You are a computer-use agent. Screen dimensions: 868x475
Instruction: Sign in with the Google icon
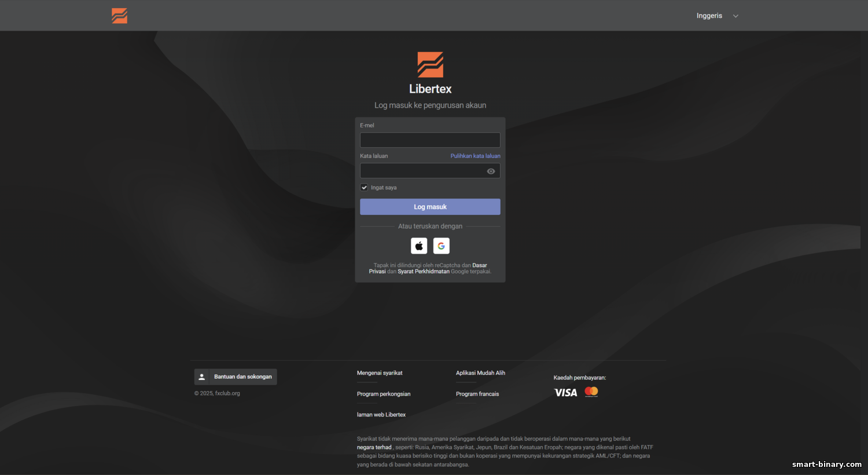[x=442, y=246]
